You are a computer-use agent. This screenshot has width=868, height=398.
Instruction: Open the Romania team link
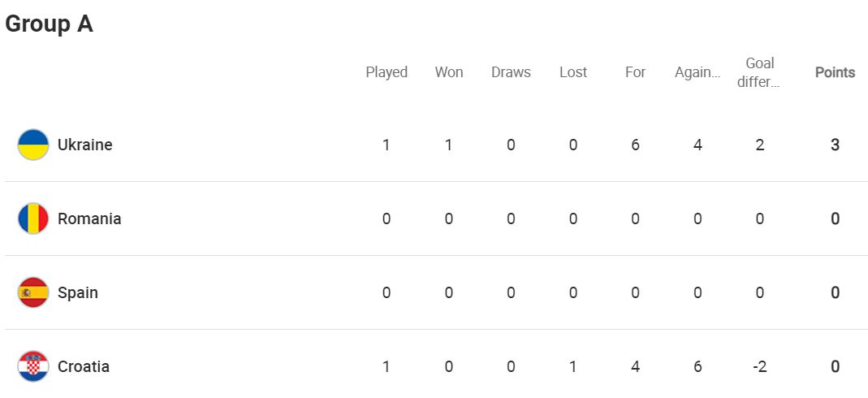pos(89,218)
